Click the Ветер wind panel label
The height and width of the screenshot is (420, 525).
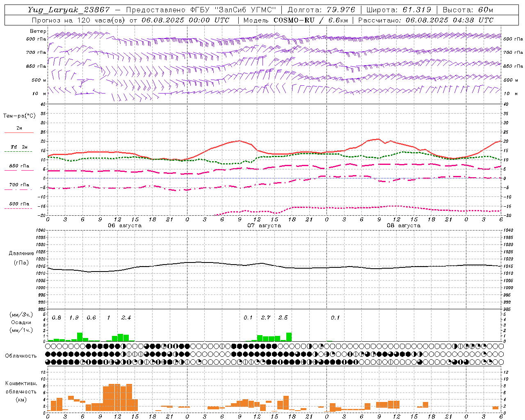[38, 31]
